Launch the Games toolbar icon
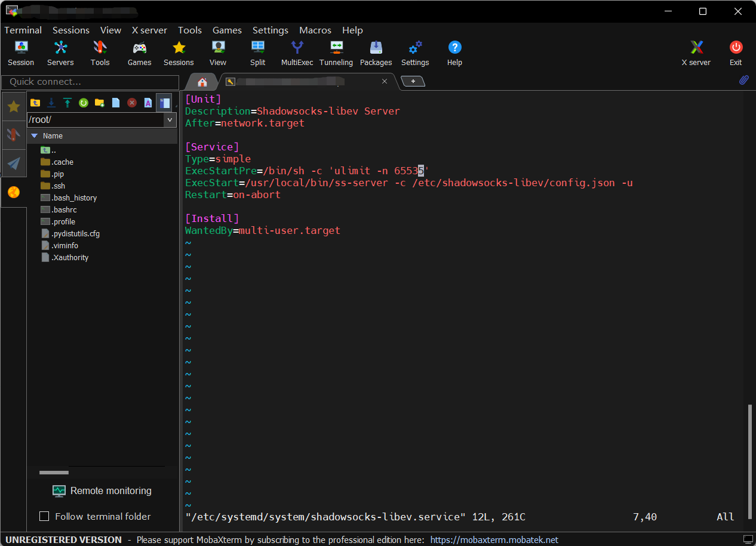 139,53
